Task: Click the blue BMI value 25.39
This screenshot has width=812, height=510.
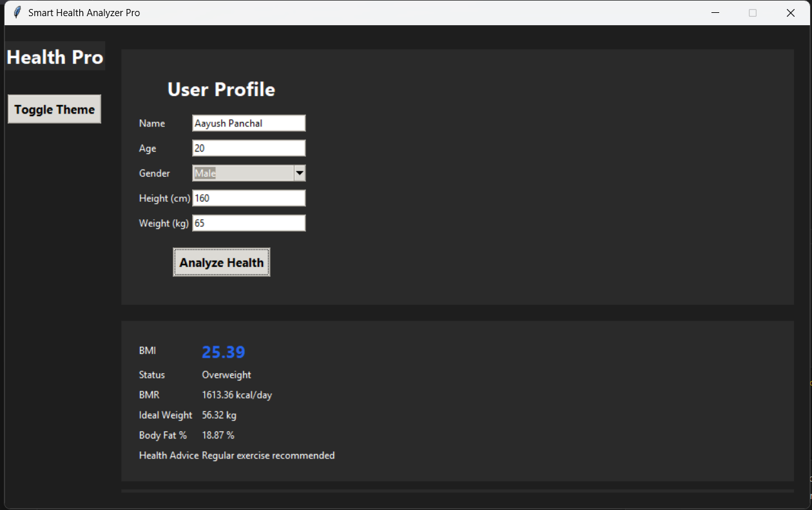Action: pos(223,352)
